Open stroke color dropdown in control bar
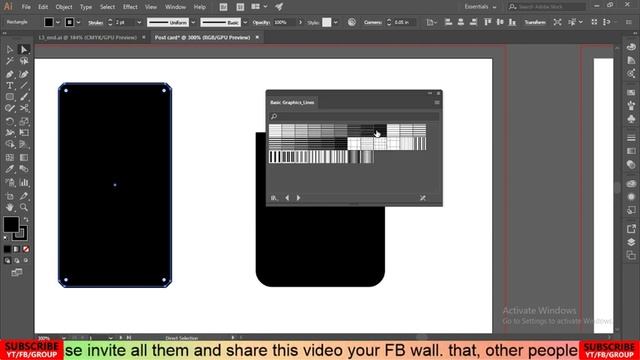Viewport: 640px width, 360px height. [78, 22]
